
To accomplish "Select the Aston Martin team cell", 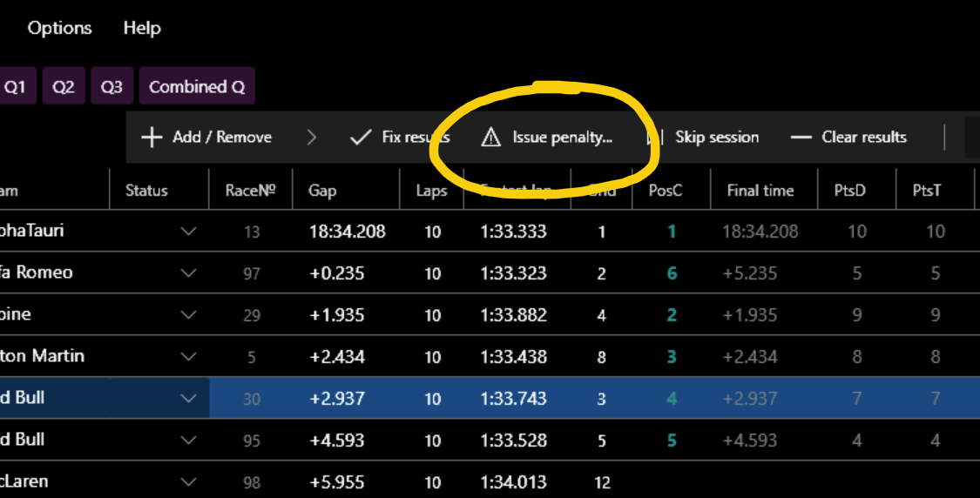I will 42,356.
